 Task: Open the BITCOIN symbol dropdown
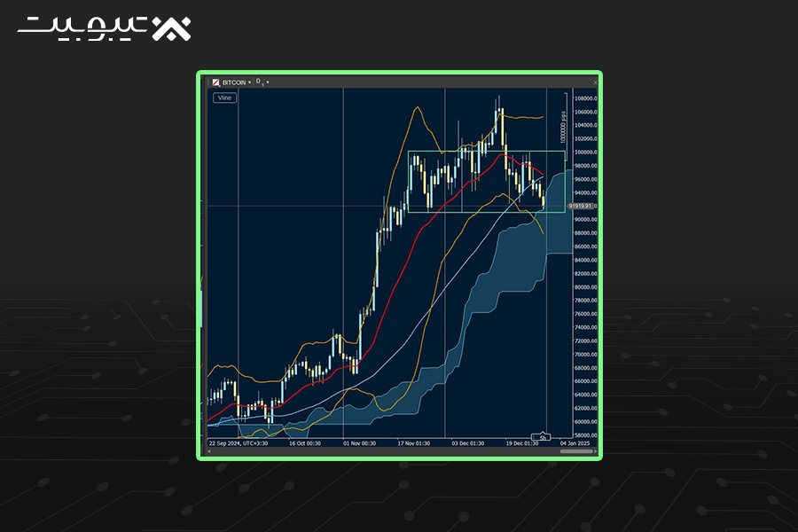coord(237,82)
